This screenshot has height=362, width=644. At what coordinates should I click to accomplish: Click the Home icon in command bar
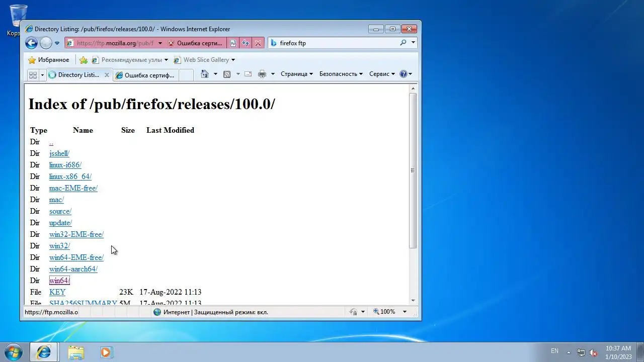204,74
